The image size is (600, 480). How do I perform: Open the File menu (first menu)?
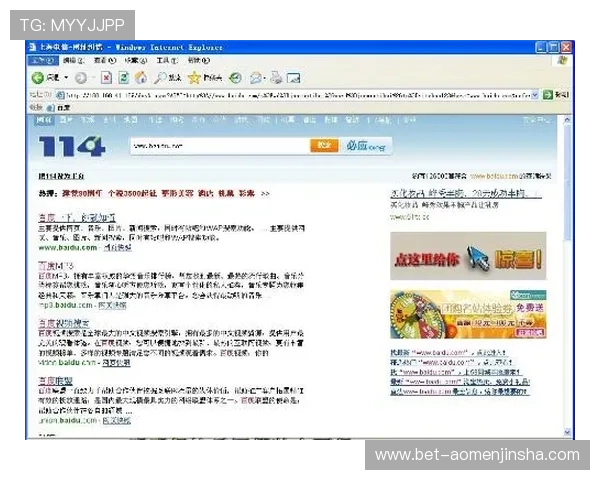(x=43, y=60)
